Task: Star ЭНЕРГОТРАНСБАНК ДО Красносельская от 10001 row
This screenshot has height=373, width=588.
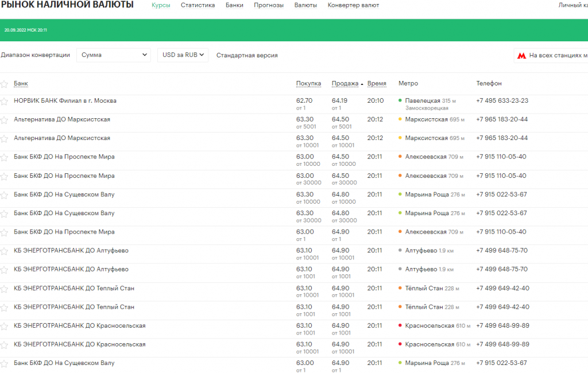Action: pyautogui.click(x=4, y=345)
